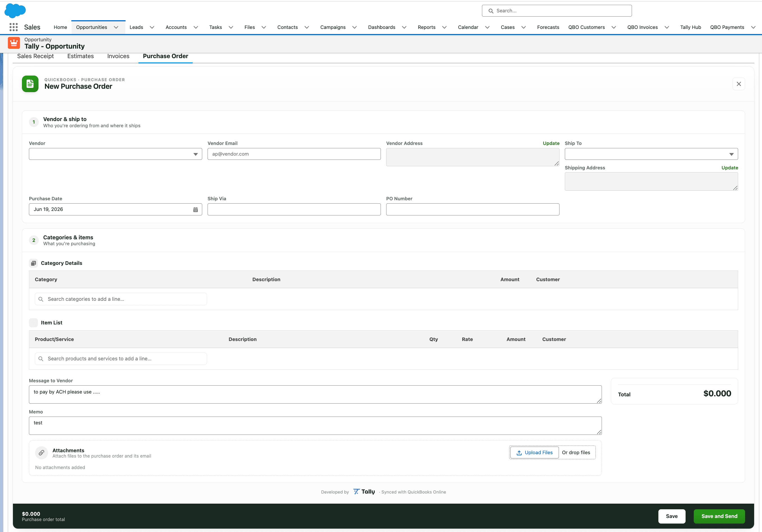Image resolution: width=762 pixels, height=532 pixels.
Task: Expand the Files menu chevron
Action: point(264,27)
